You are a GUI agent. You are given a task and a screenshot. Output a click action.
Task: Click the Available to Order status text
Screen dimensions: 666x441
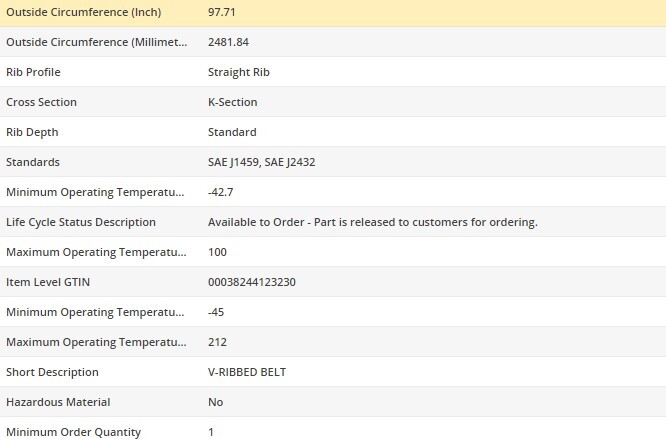click(x=373, y=222)
